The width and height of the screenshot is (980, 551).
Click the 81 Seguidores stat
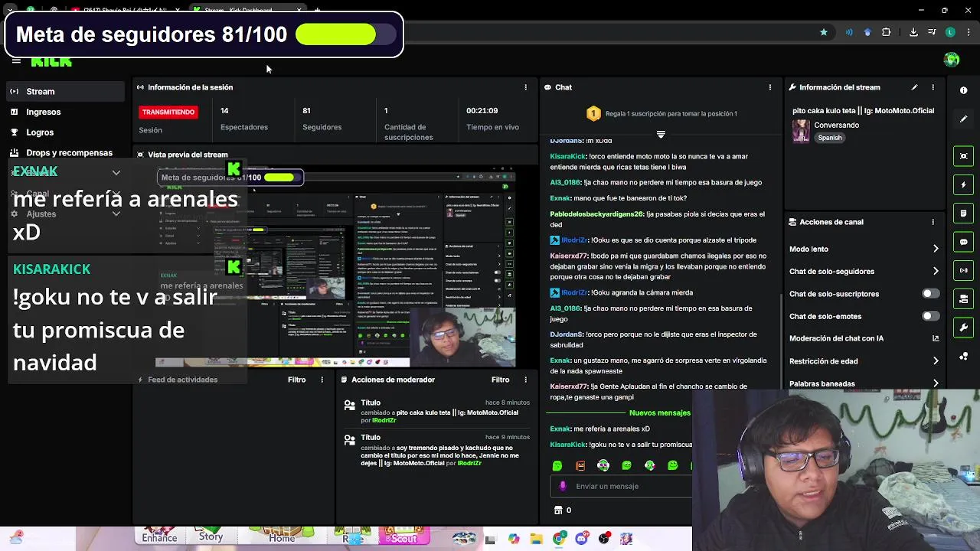(322, 119)
